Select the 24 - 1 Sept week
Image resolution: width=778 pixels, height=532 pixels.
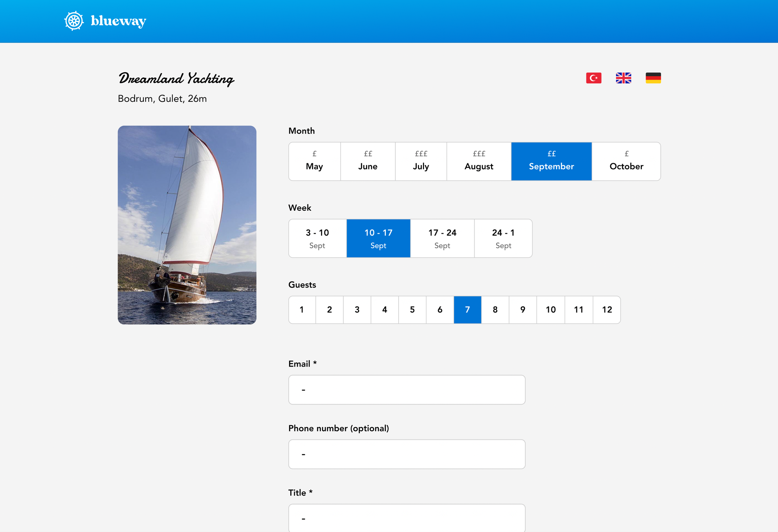point(503,238)
